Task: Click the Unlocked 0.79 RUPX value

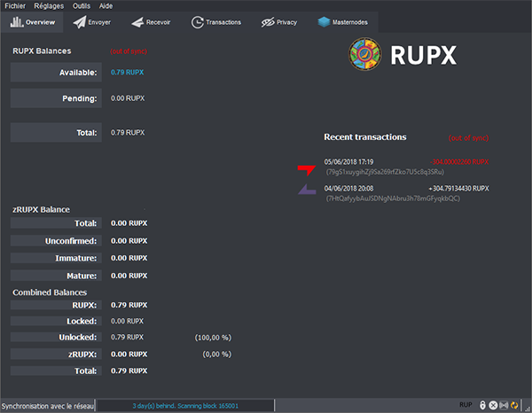Action: point(127,337)
